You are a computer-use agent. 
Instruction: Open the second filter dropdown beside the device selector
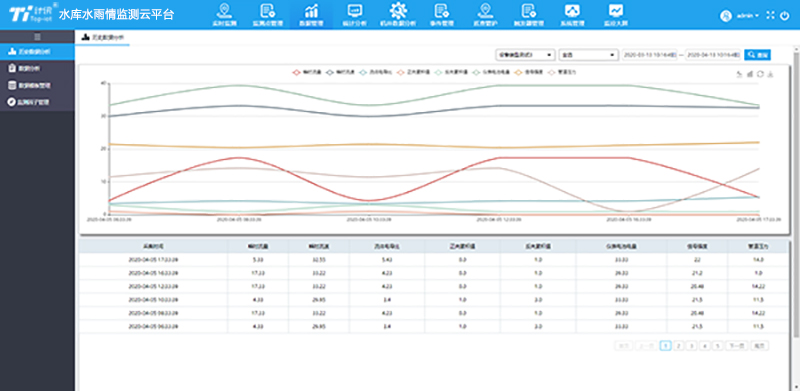click(x=588, y=55)
